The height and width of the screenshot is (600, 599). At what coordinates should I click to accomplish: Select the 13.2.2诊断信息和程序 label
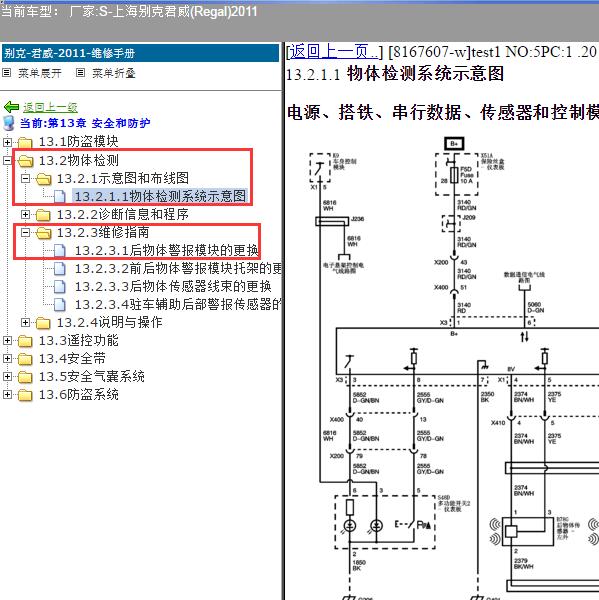coord(122,214)
